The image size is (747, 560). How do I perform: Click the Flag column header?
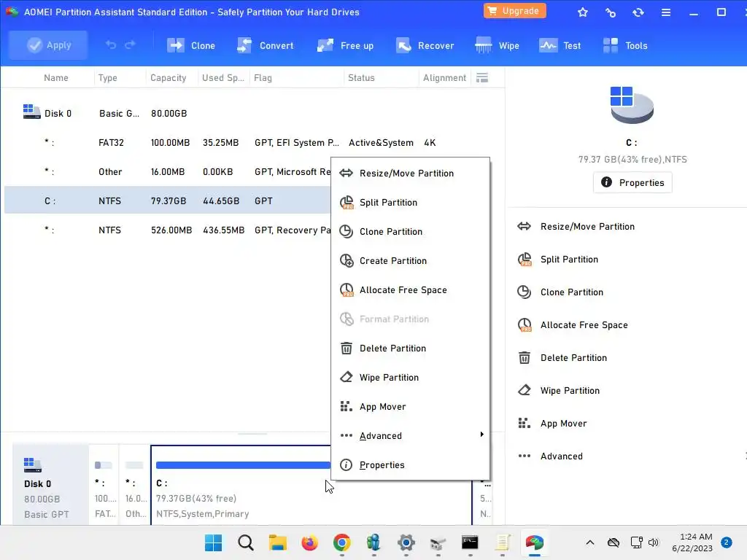click(x=263, y=77)
